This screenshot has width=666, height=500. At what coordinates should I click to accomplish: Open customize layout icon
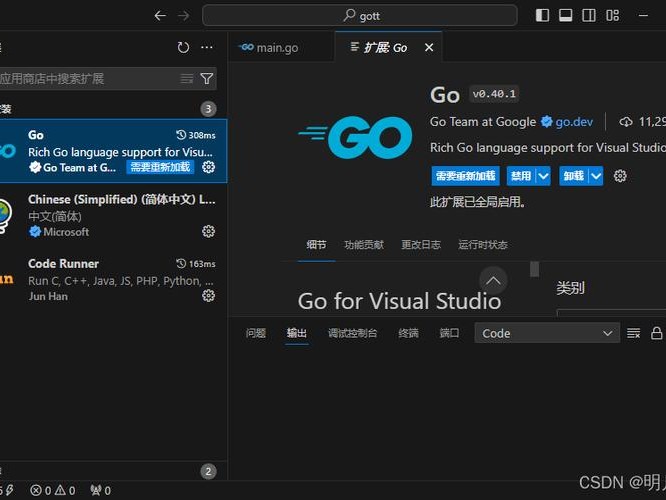(612, 15)
